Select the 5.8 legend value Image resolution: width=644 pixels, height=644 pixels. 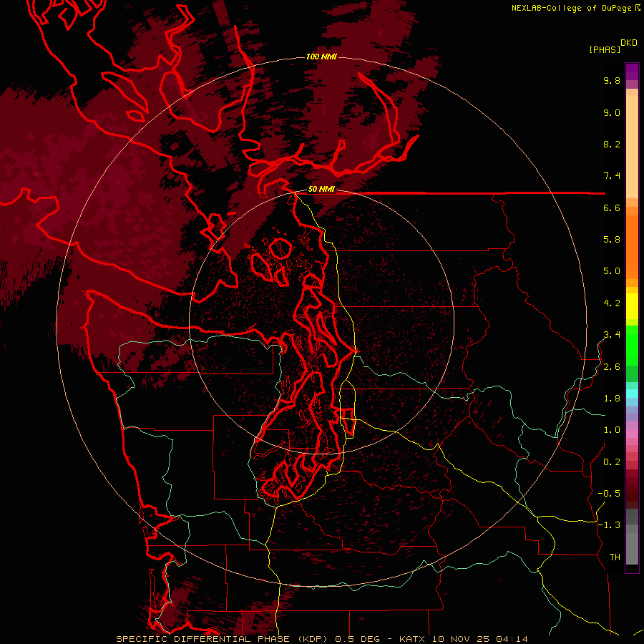click(x=612, y=240)
